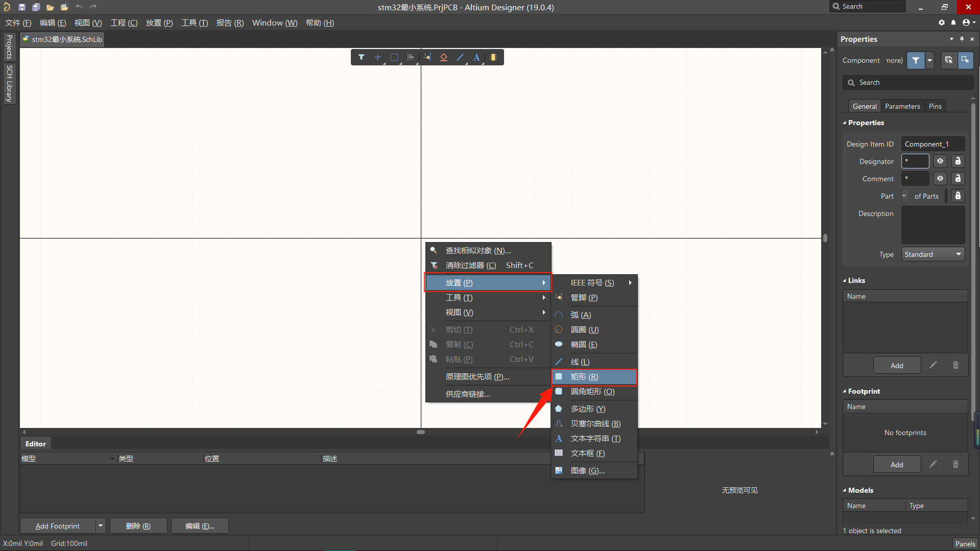
Task: Click the trash icon under Footprint
Action: pyautogui.click(x=955, y=464)
